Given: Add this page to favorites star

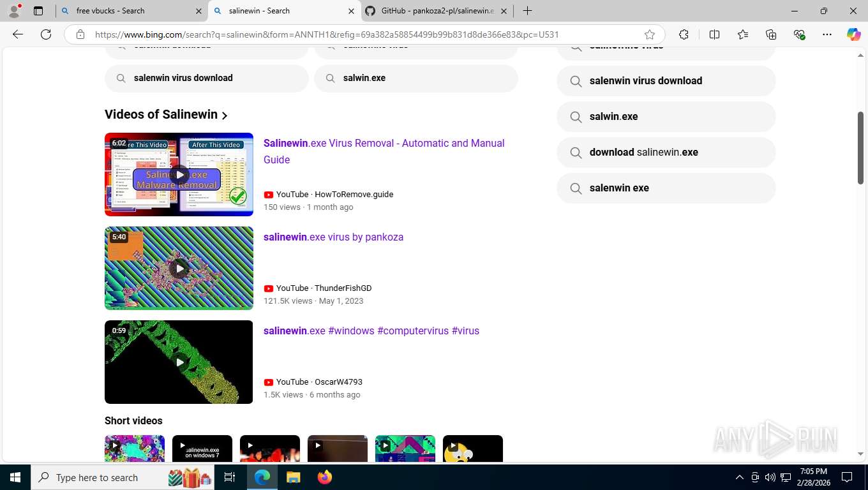Looking at the screenshot, I should pos(650,34).
